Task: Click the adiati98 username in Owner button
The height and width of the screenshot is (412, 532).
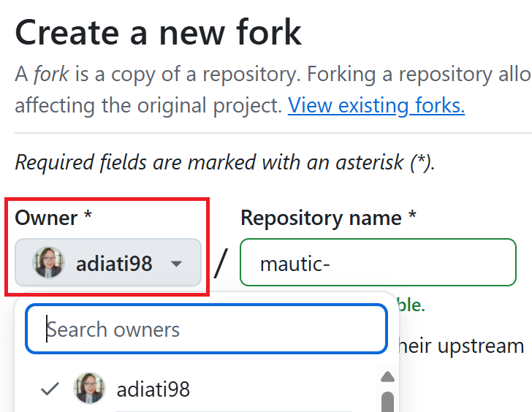Action: pos(114,263)
